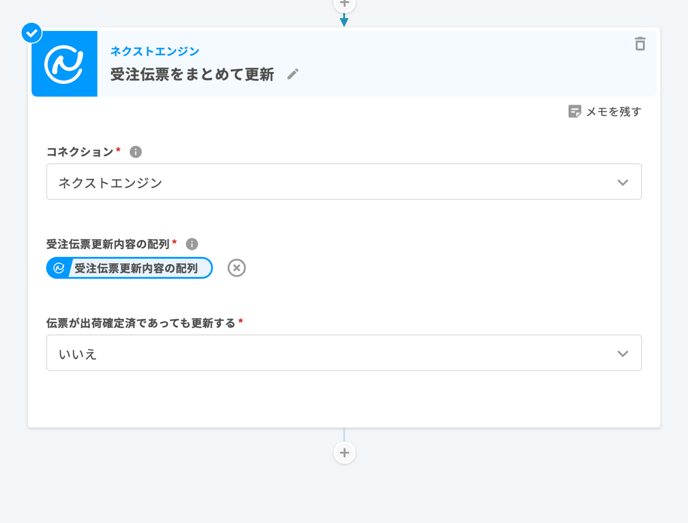Add a step above the card
This screenshot has height=523, width=688.
tap(344, 4)
